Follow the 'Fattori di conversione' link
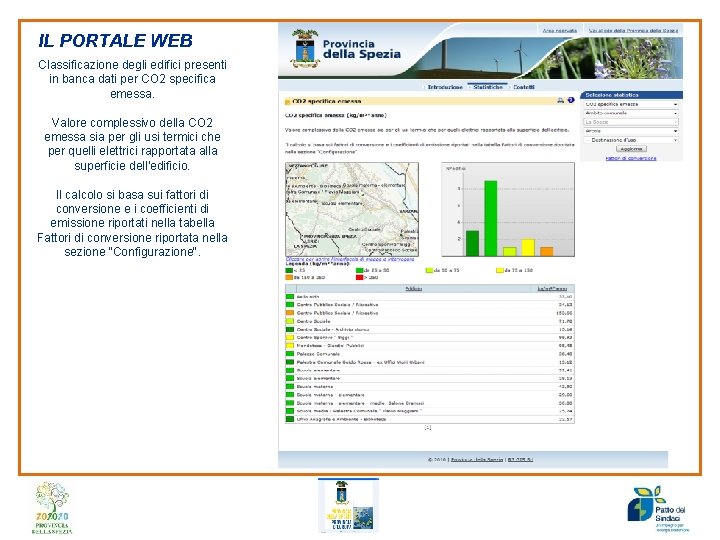720x540 pixels. pos(631,158)
